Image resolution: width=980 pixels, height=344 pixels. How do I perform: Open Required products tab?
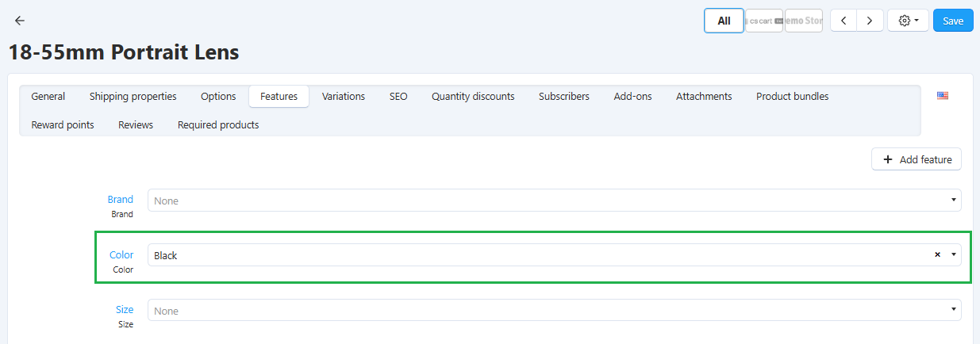click(218, 124)
